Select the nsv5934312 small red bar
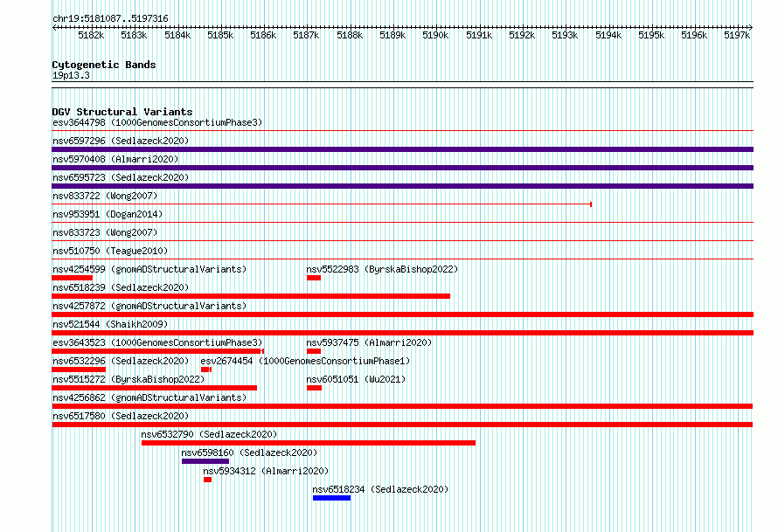 pos(207,480)
